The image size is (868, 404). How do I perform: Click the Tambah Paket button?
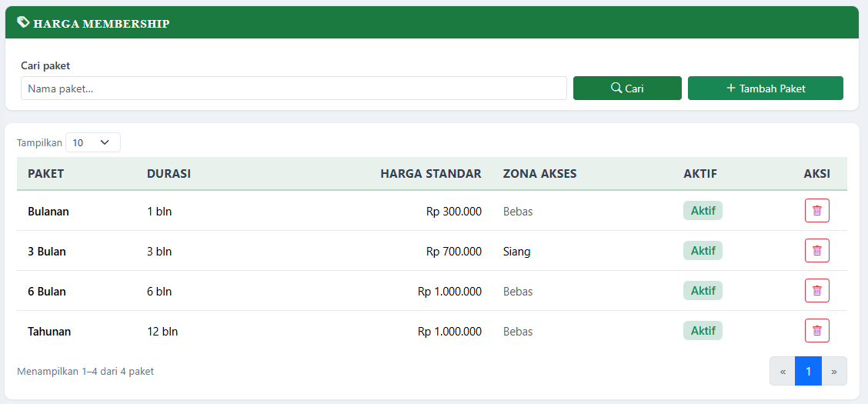click(766, 88)
